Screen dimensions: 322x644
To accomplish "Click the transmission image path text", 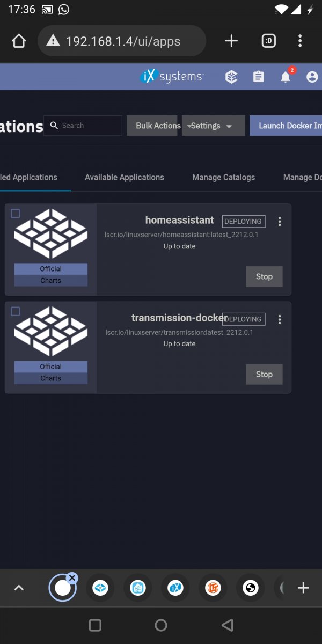I will coord(179,332).
